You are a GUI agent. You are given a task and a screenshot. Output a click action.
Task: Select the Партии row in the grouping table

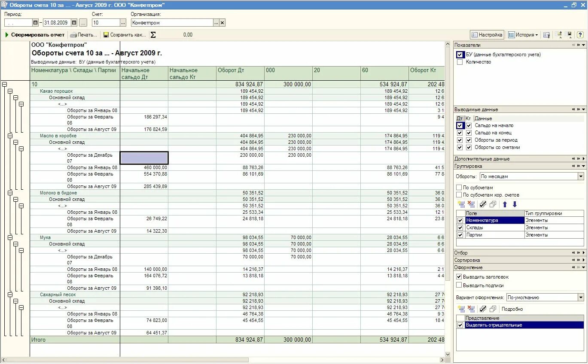pyautogui.click(x=520, y=235)
